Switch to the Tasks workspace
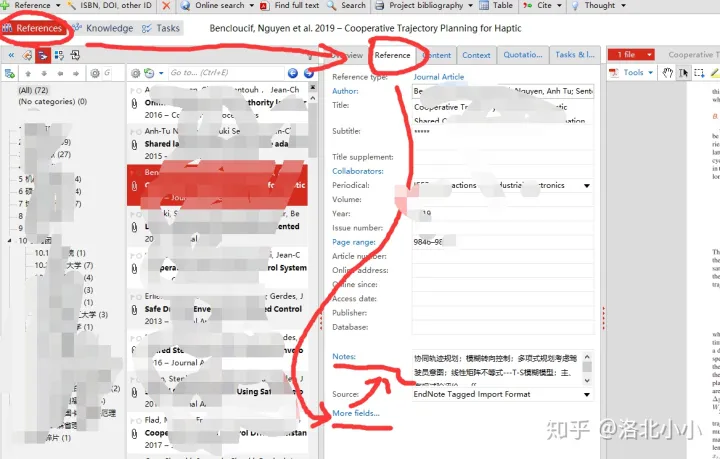 pyautogui.click(x=161, y=28)
